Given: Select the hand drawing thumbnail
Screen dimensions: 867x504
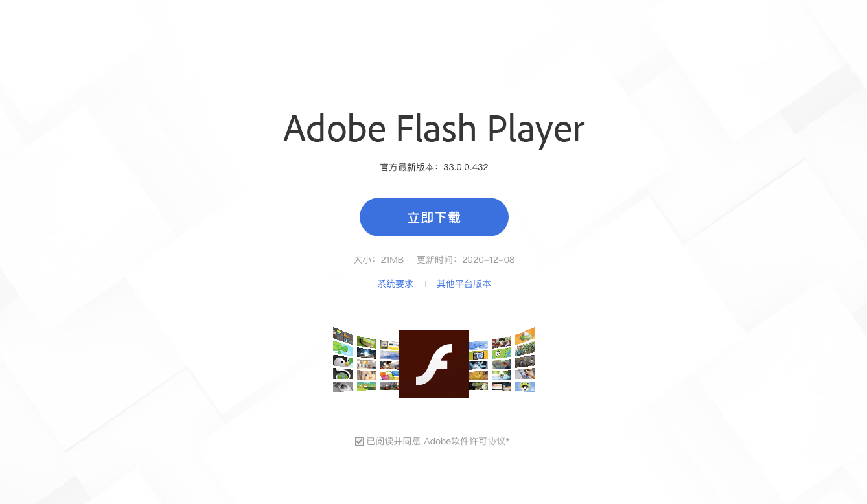Looking at the screenshot, I should [525, 374].
